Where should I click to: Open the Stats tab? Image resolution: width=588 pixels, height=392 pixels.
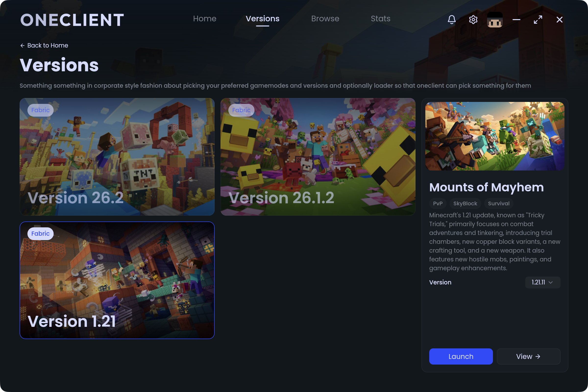380,19
